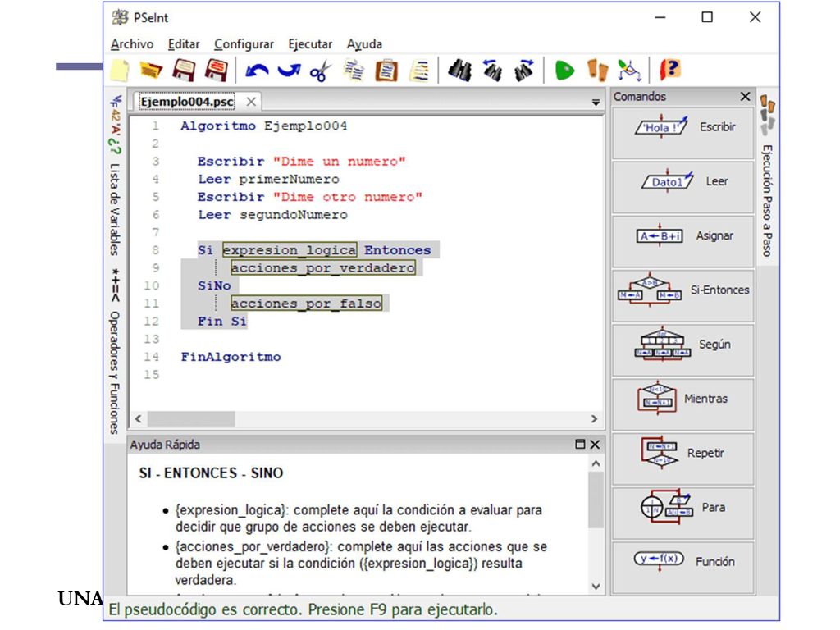Click the binoculars Find icon
Image resolution: width=840 pixels, height=630 pixels.
pos(459,71)
